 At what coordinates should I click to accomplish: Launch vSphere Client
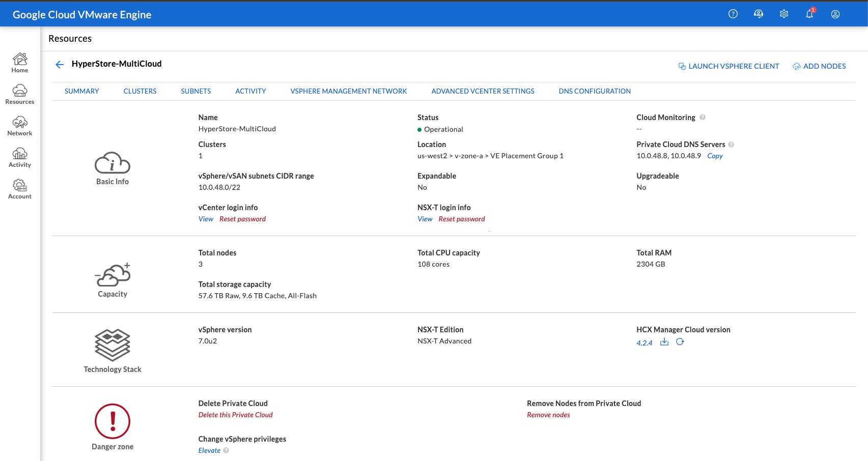tap(729, 66)
